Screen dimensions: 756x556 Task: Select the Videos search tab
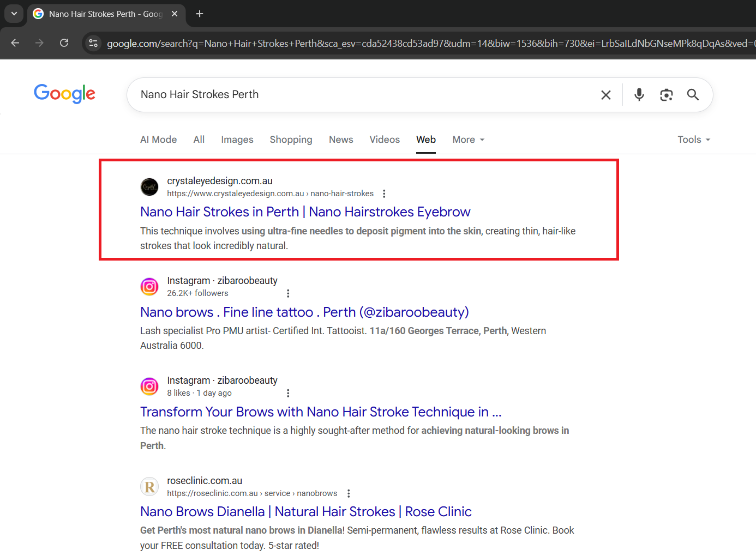pyautogui.click(x=385, y=140)
